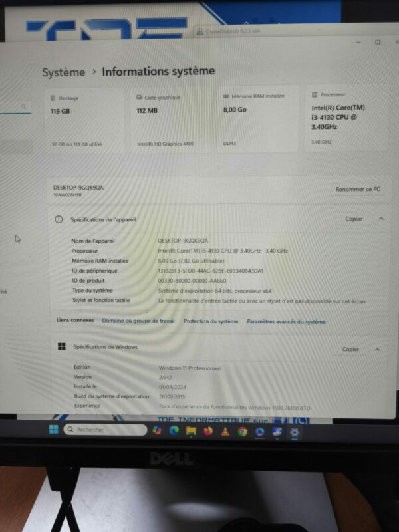
Task: Collapse the Spécifications de Windows section chevron
Action: [x=377, y=349]
